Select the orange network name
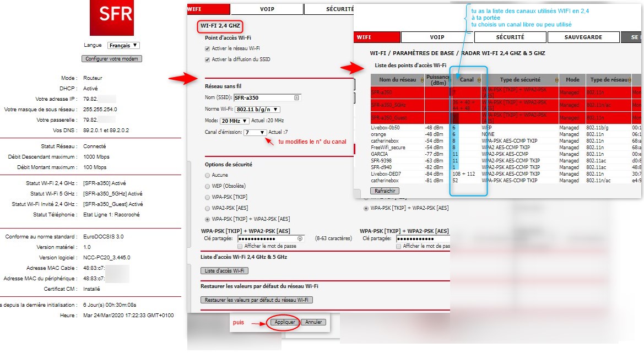Image resolution: width=644 pixels, height=353 pixels. point(378,134)
